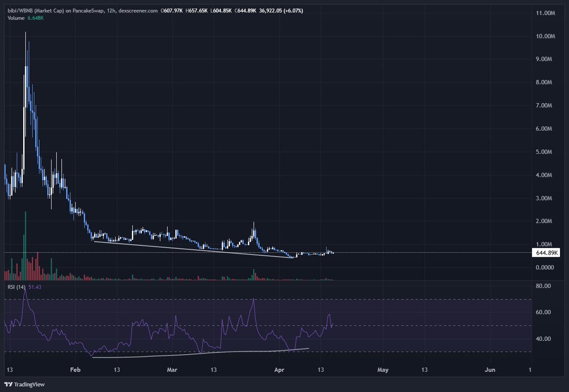Screen dimensions: 569x392
Task: Click the TradingView logo link
Action: [x=25, y=384]
